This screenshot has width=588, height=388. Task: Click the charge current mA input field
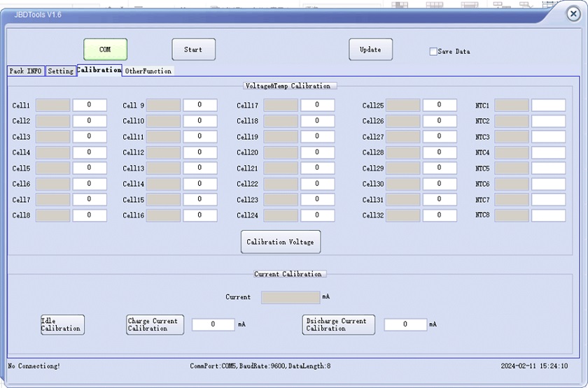coord(213,324)
